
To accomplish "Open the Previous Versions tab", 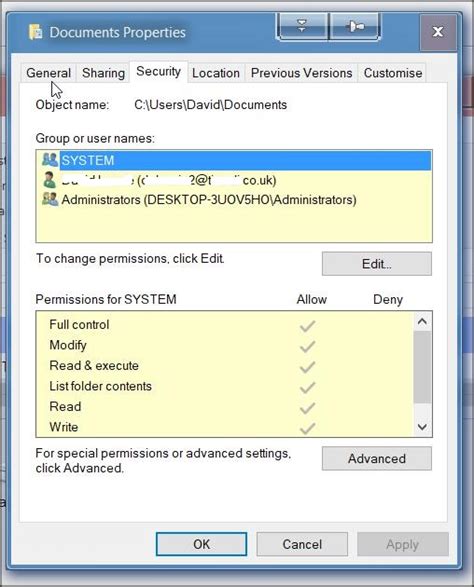I will point(301,73).
